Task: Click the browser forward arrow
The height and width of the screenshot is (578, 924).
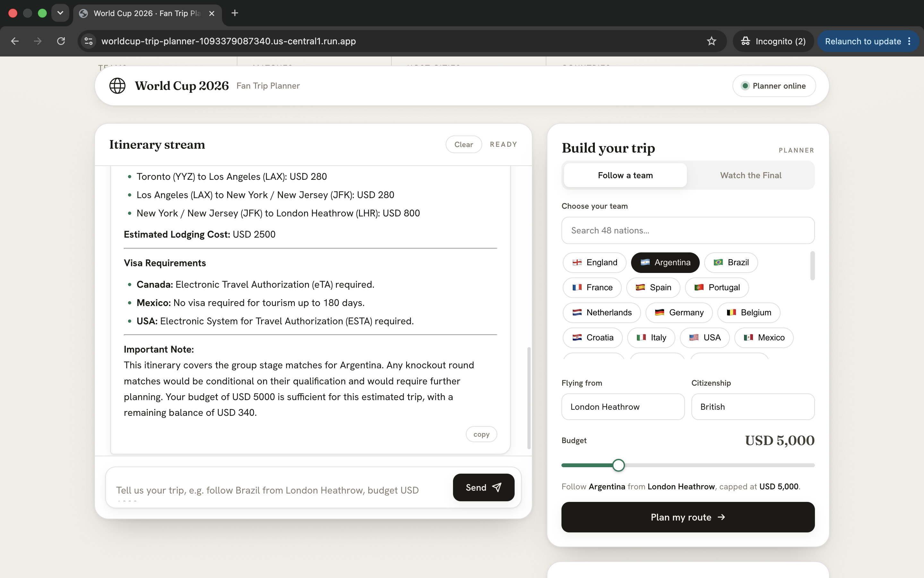Action: point(38,41)
